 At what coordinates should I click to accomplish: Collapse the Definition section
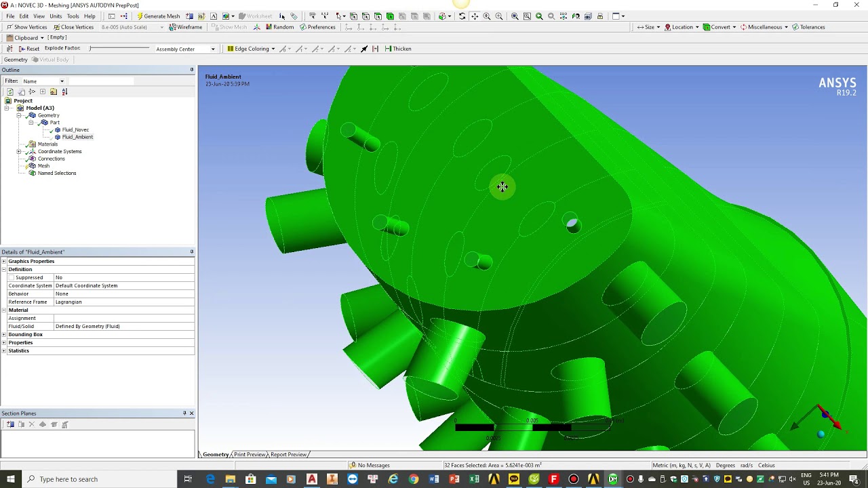pyautogui.click(x=4, y=269)
